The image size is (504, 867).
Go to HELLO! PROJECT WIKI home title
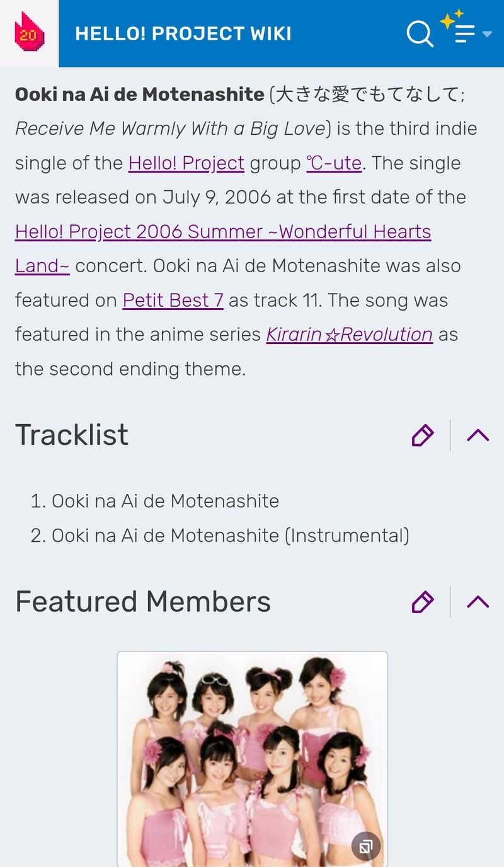[183, 33]
